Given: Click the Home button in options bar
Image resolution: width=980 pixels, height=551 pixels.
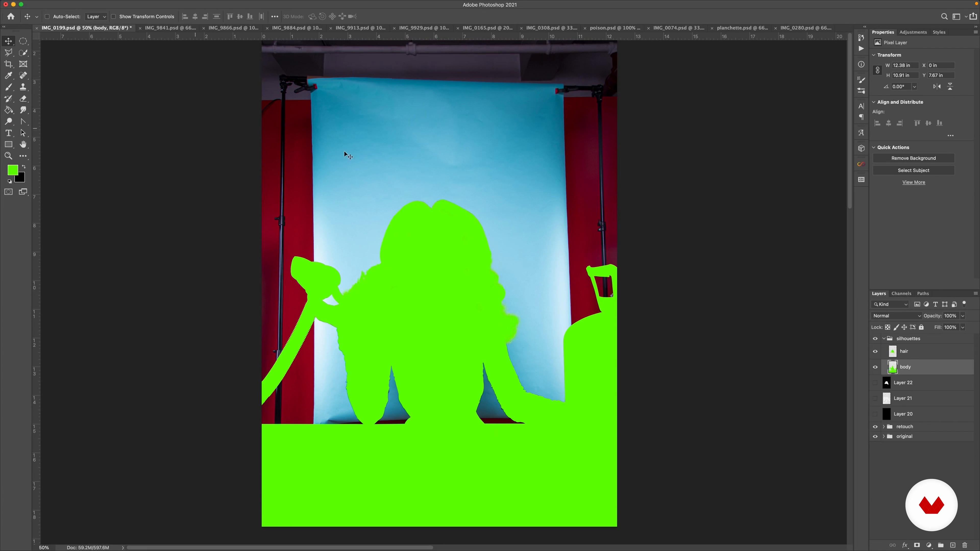Looking at the screenshot, I should (x=11, y=16).
